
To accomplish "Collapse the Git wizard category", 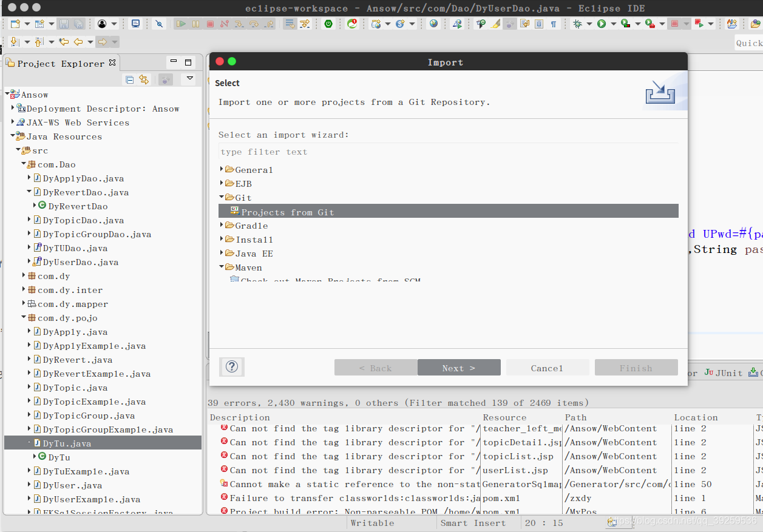I will tap(222, 197).
